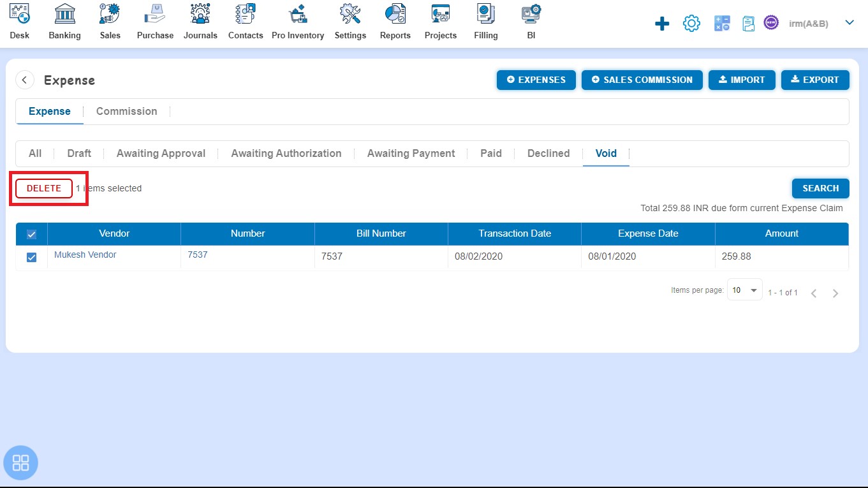868x488 pixels.
Task: Sort by the Expense Date column header
Action: (x=648, y=233)
